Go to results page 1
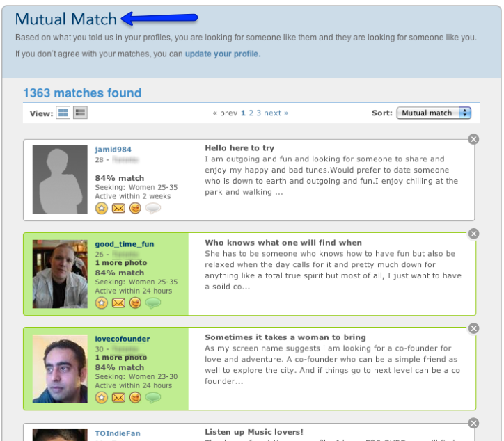Viewport: 504px width, 441px height. [x=243, y=113]
